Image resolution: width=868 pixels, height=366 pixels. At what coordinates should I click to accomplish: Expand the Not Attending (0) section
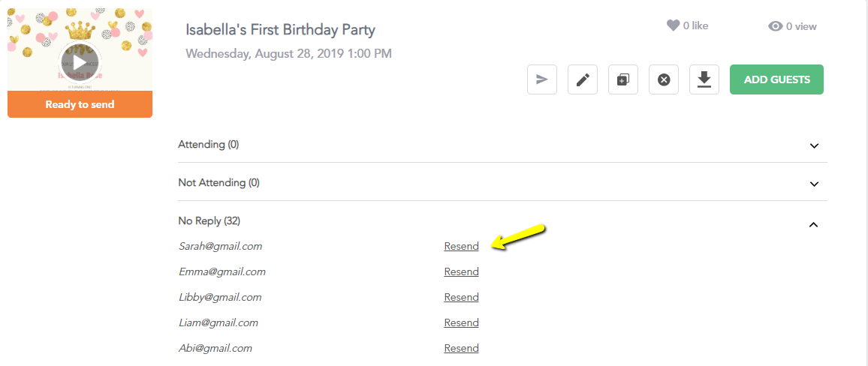tap(814, 184)
